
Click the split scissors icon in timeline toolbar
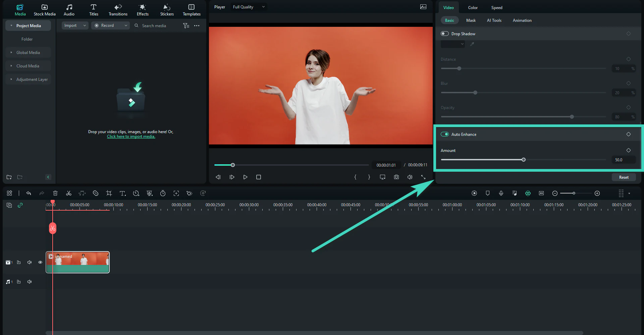point(69,193)
